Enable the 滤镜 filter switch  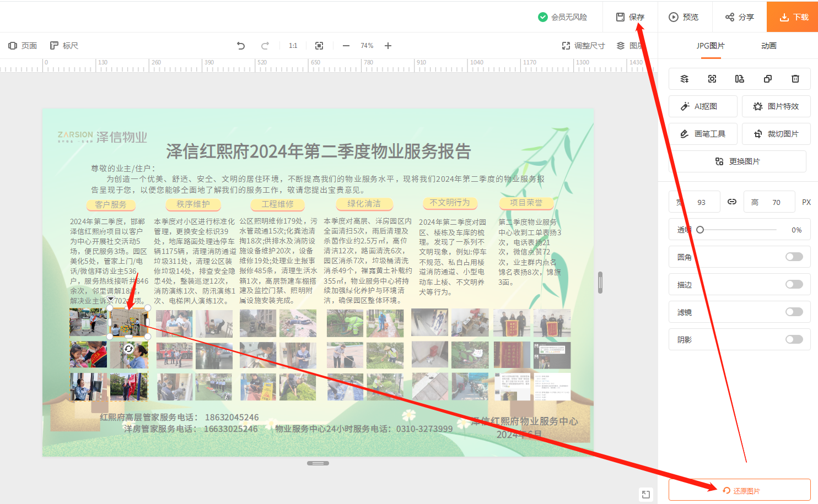pyautogui.click(x=794, y=312)
